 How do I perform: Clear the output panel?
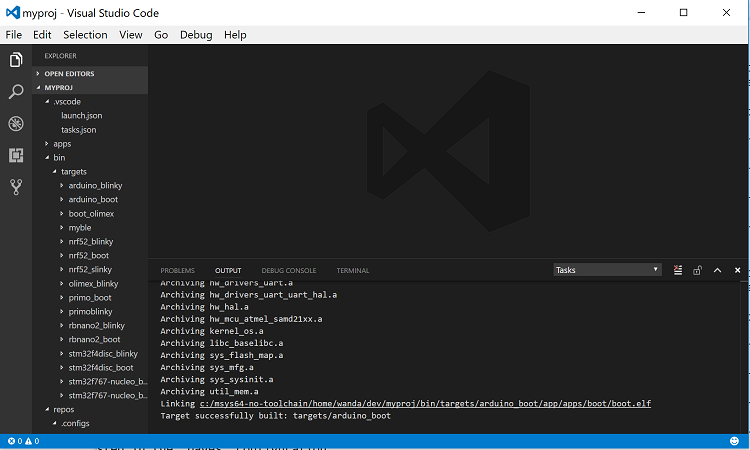click(x=678, y=270)
